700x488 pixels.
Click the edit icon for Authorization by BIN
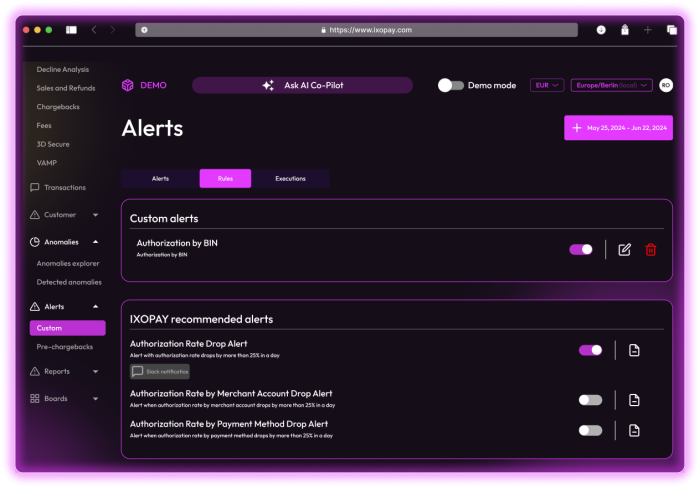click(x=625, y=249)
